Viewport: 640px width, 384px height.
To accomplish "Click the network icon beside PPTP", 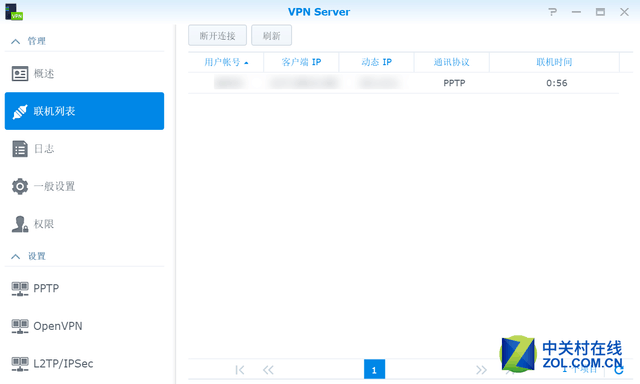I will pyautogui.click(x=20, y=289).
